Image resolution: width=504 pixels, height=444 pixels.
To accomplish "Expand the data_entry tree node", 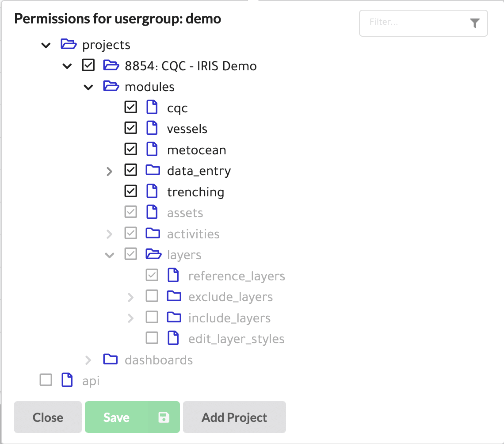I will tap(109, 171).
